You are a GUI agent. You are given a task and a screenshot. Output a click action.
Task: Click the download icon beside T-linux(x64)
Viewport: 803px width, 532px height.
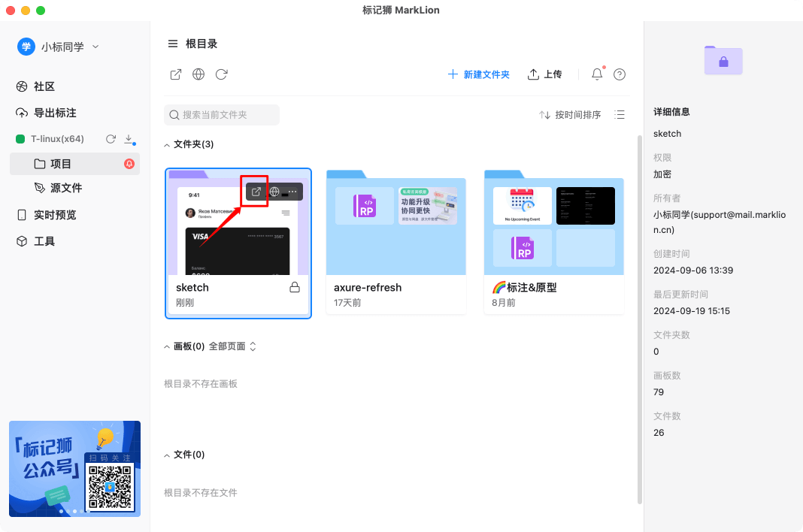click(x=128, y=138)
